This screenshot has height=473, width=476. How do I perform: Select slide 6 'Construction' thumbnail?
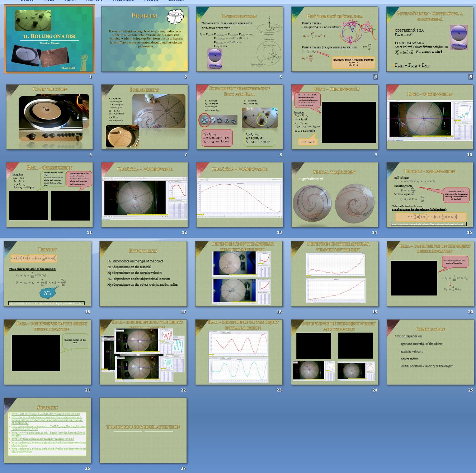point(50,117)
